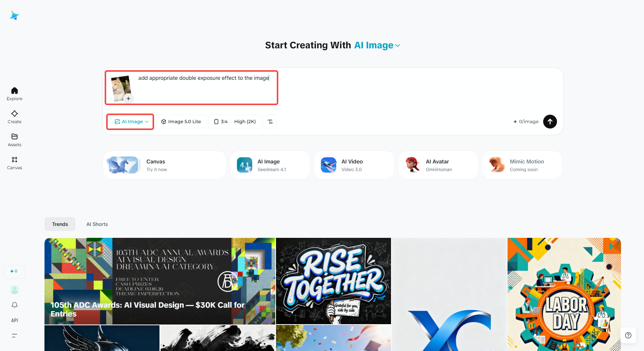Select the Trends tab

pos(60,224)
